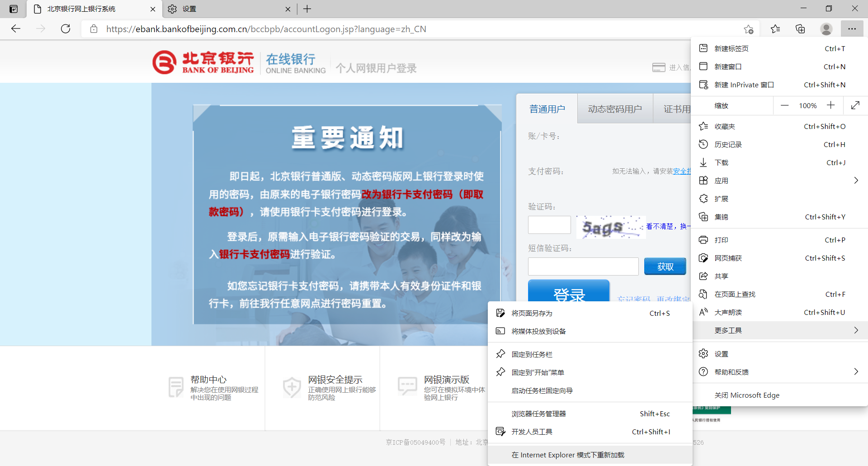
Task: Expand the 更多工具 submenu
Action: click(779, 330)
